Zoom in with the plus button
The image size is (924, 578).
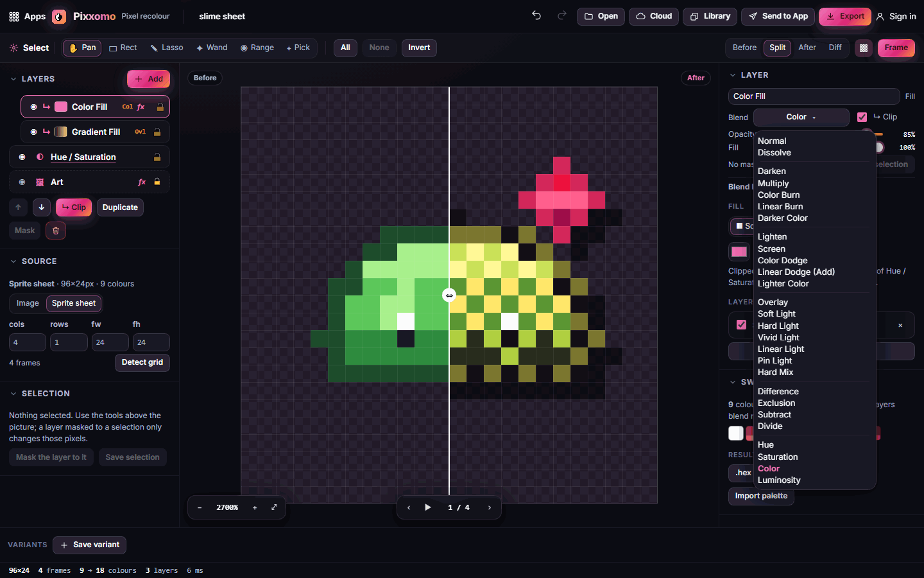(x=255, y=507)
